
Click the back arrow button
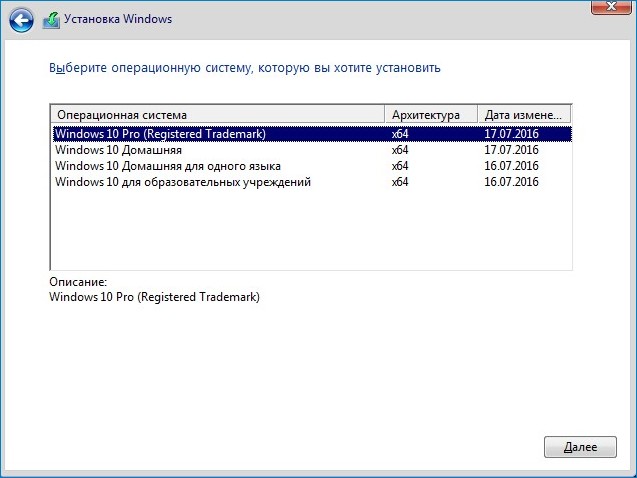[22, 19]
